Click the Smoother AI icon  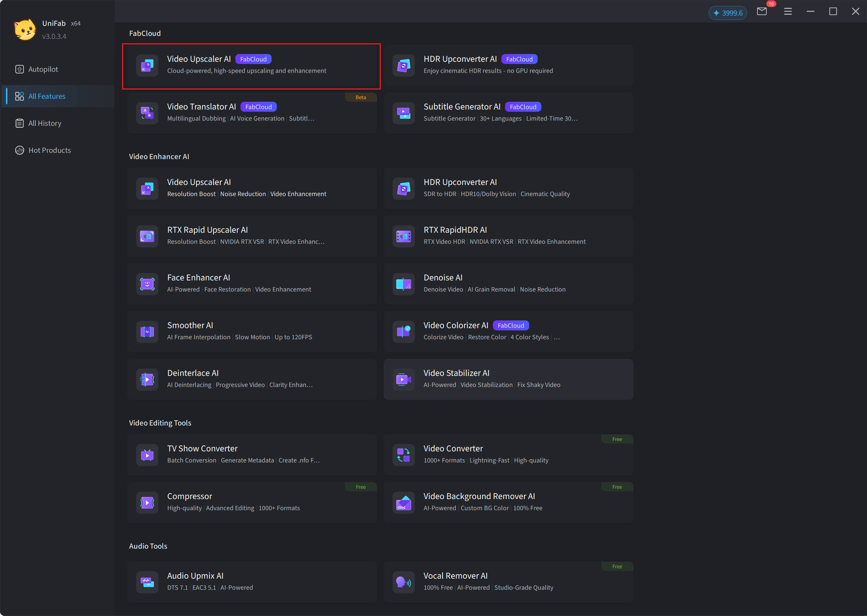tap(147, 331)
